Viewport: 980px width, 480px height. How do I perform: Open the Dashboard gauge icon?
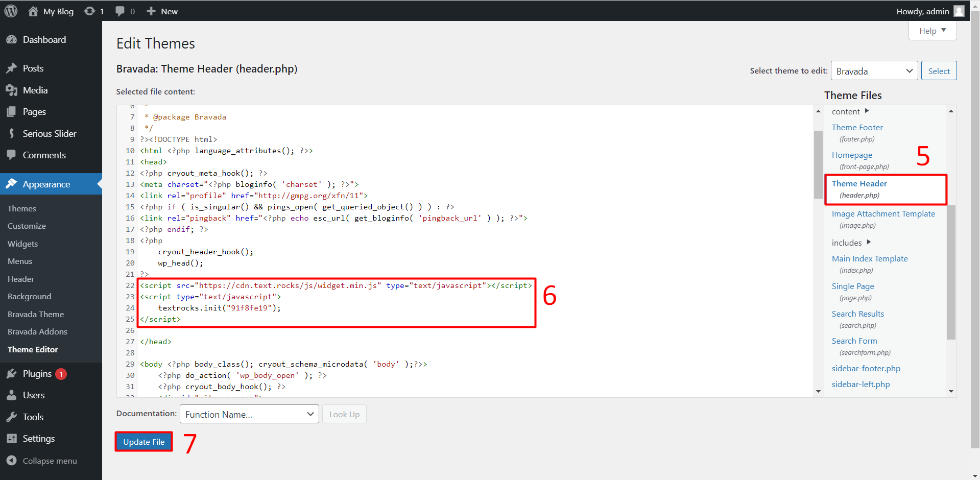coord(12,40)
